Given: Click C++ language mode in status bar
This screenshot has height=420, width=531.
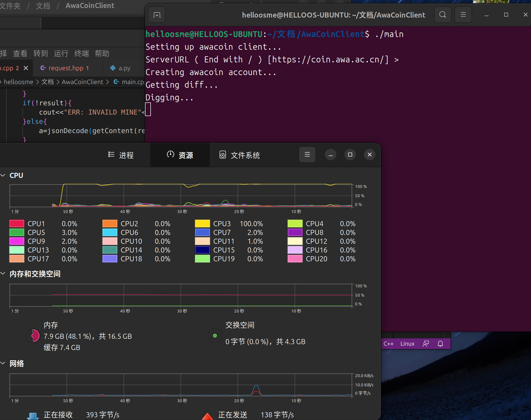Looking at the screenshot, I should (x=388, y=343).
